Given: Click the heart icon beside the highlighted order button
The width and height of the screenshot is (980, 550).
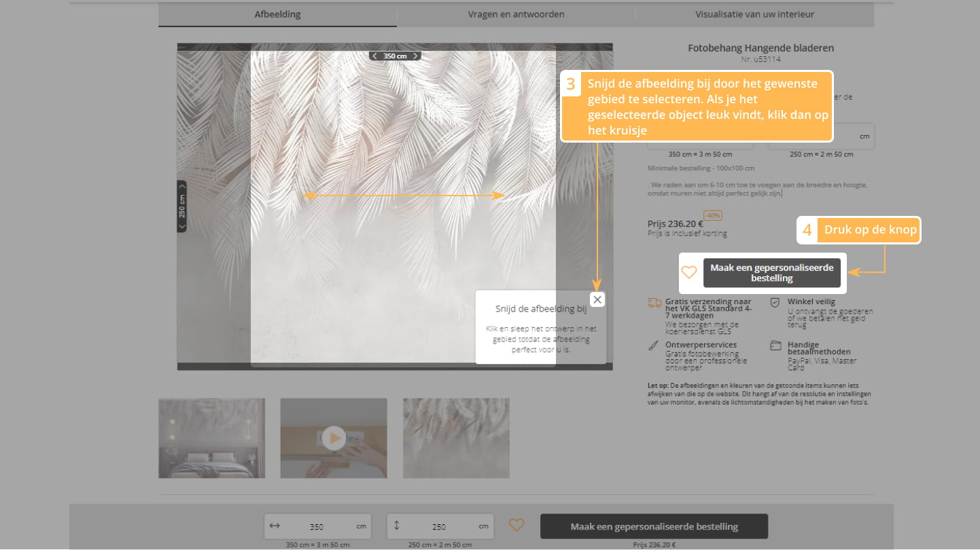Looking at the screenshot, I should click(x=689, y=272).
